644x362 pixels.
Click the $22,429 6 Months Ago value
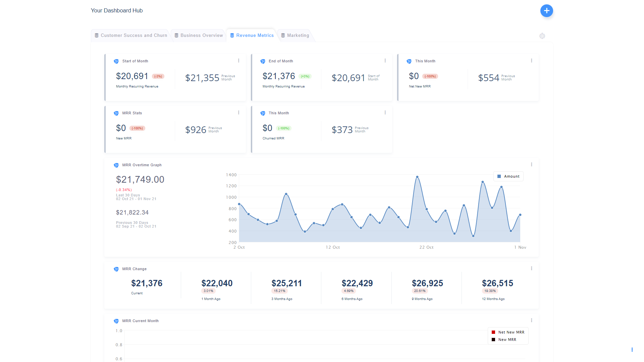point(357,283)
